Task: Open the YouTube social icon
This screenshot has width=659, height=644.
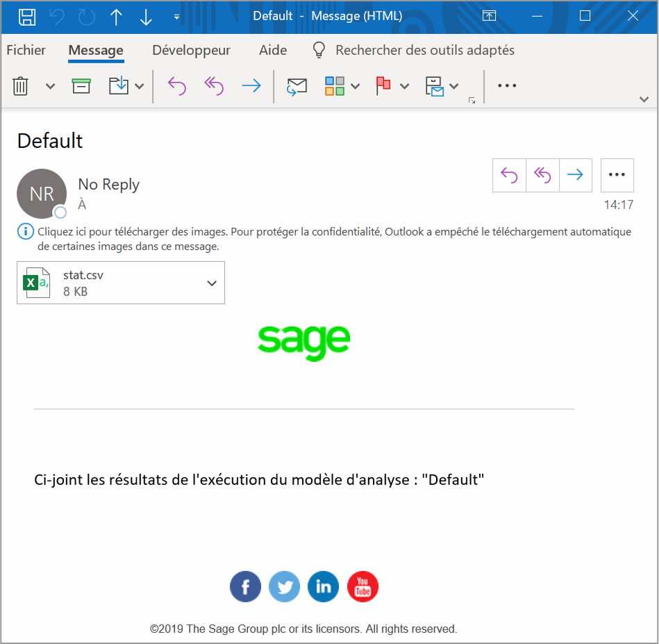Action: (362, 587)
